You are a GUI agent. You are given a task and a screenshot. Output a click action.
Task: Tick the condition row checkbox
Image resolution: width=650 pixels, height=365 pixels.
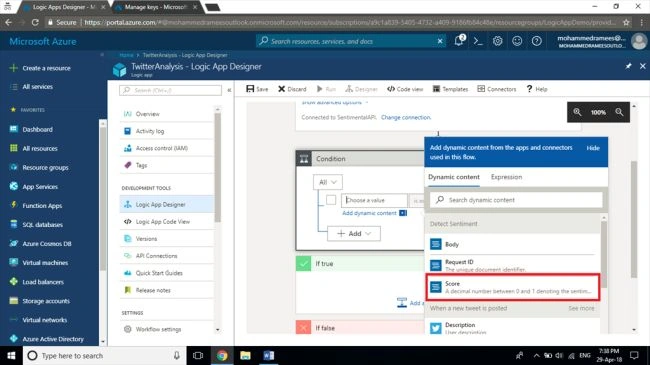click(x=331, y=200)
